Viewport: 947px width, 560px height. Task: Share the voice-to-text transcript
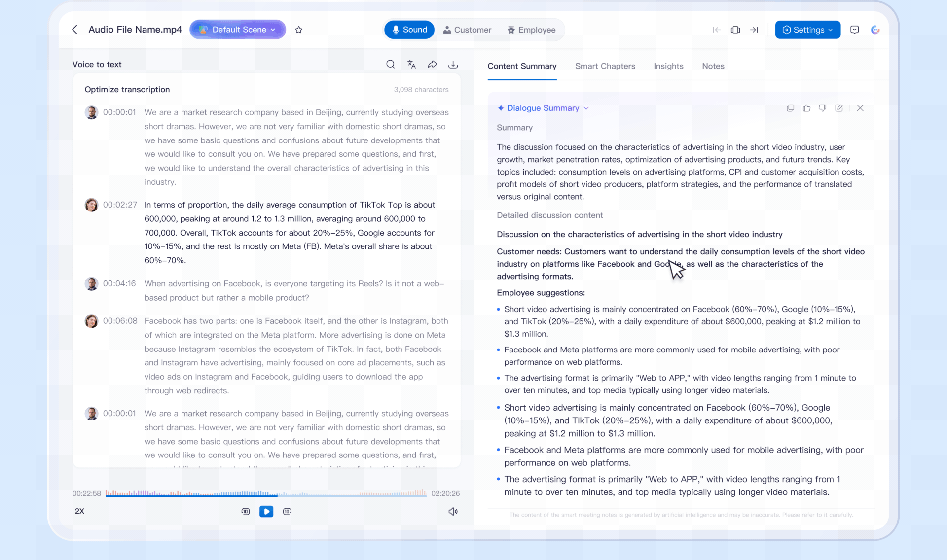point(432,64)
